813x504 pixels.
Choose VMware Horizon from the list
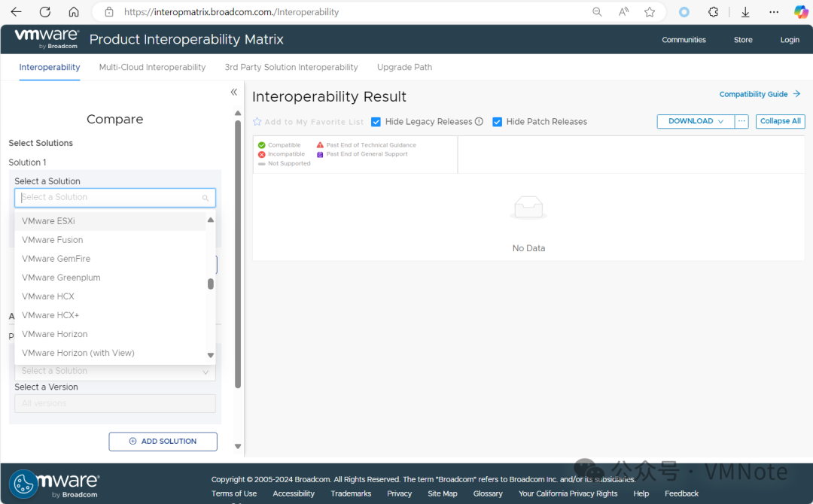(110, 334)
